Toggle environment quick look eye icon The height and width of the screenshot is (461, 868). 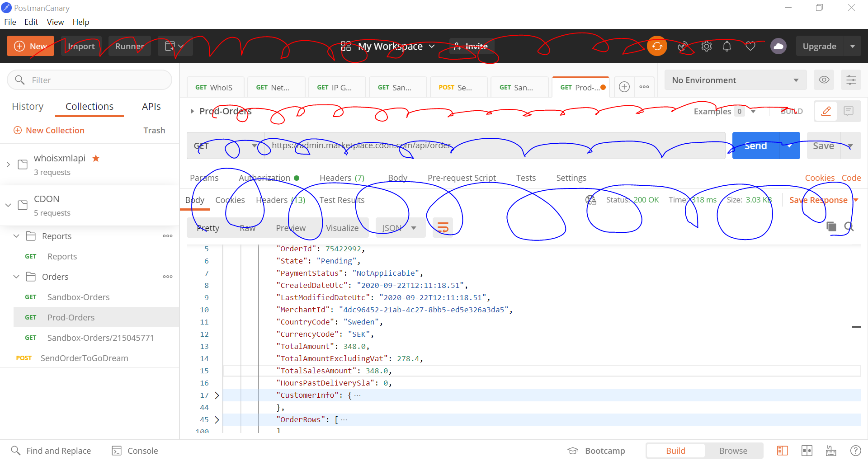tap(824, 80)
